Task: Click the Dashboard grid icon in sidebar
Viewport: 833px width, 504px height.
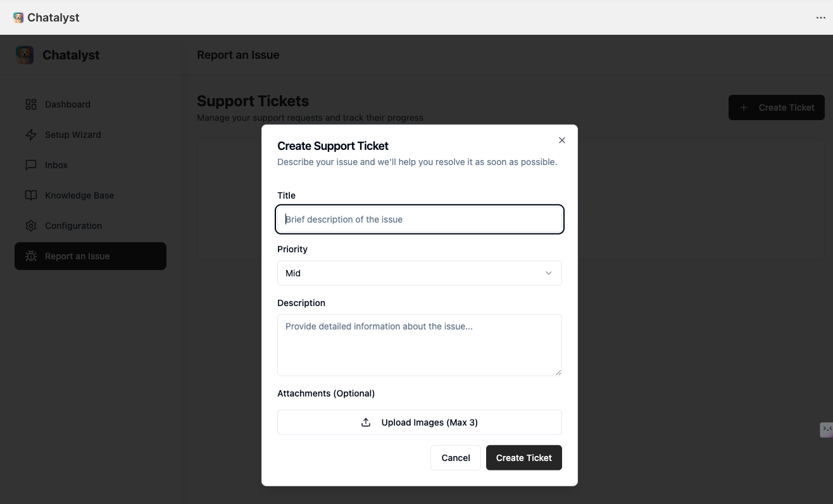Action: pos(31,104)
